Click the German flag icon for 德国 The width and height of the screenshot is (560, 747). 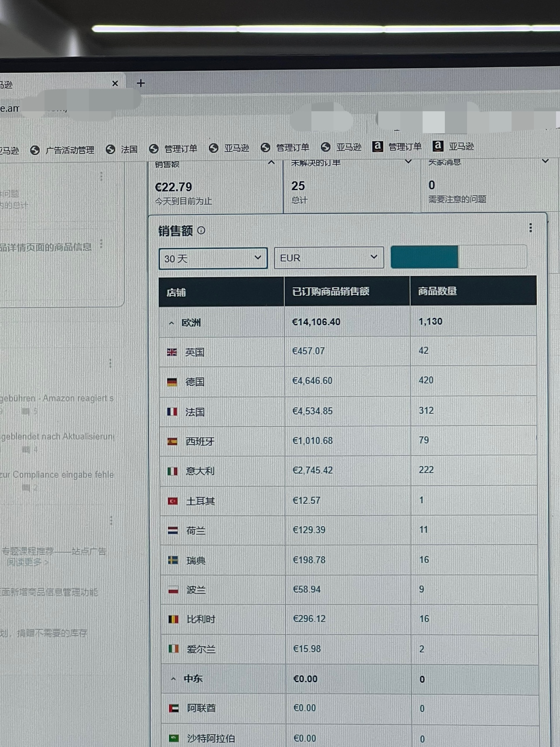[x=172, y=382]
